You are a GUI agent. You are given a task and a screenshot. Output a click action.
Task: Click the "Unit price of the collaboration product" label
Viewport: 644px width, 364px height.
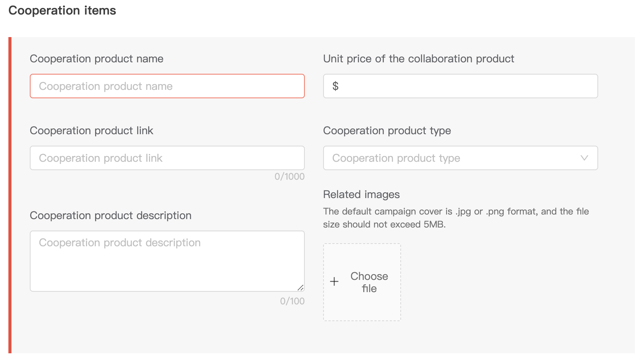coord(418,58)
